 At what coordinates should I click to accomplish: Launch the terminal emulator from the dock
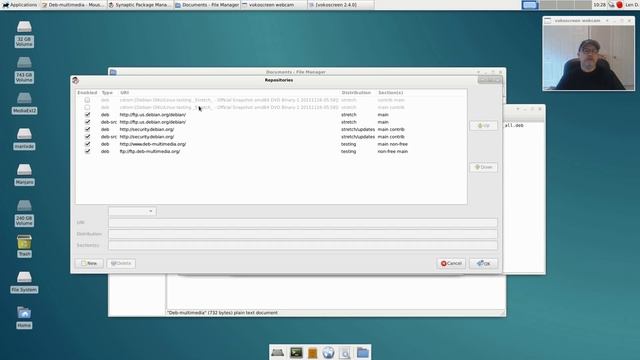point(296,352)
